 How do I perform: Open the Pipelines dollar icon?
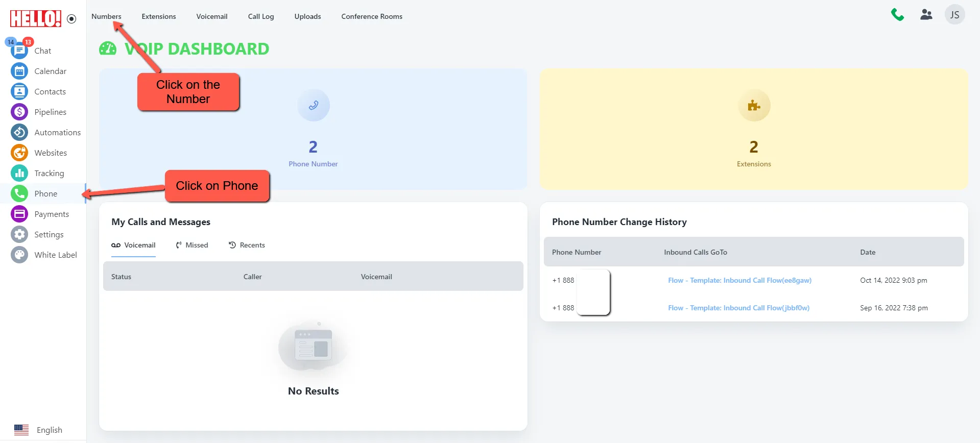(x=19, y=112)
